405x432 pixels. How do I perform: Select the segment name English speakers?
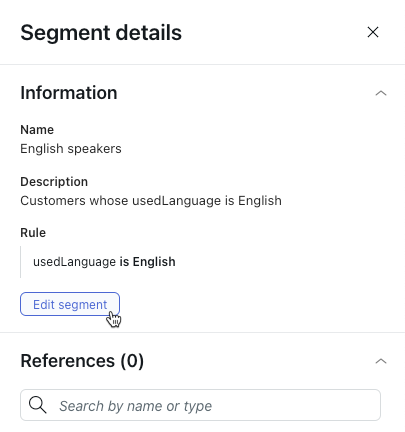point(71,149)
